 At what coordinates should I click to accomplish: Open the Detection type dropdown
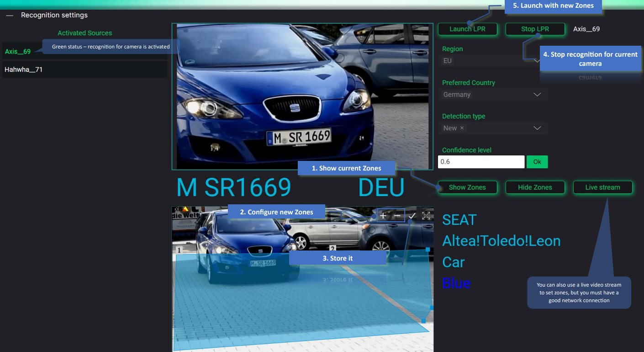(493, 128)
